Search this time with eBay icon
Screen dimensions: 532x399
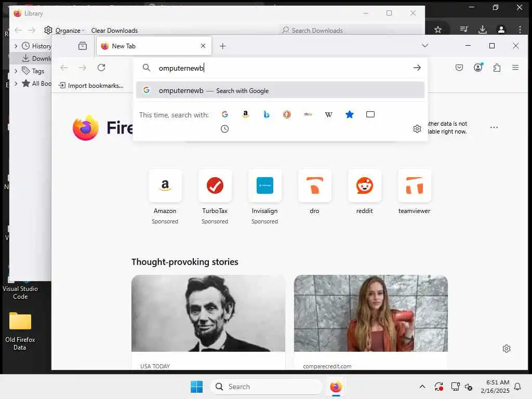pyautogui.click(x=308, y=114)
